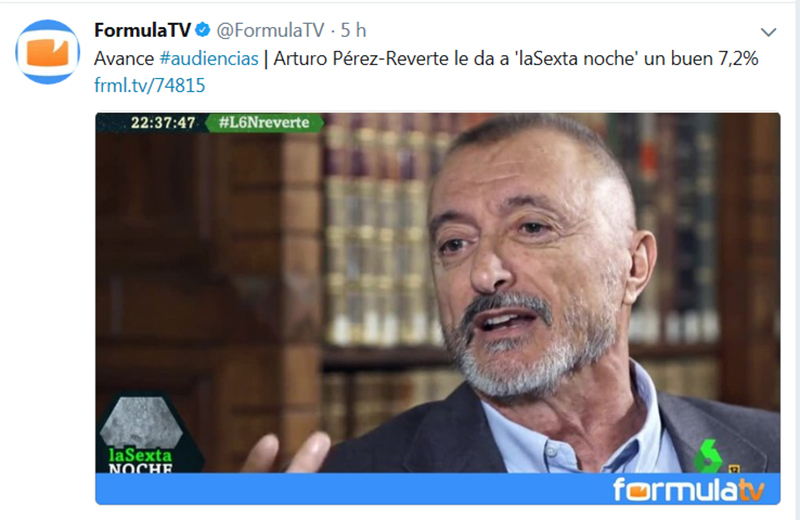800x520 pixels.
Task: Open the #audiencias hashtag
Action: click(209, 59)
